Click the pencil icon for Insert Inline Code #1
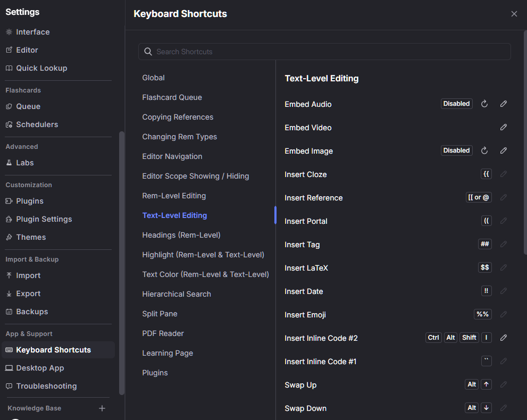 pyautogui.click(x=503, y=361)
